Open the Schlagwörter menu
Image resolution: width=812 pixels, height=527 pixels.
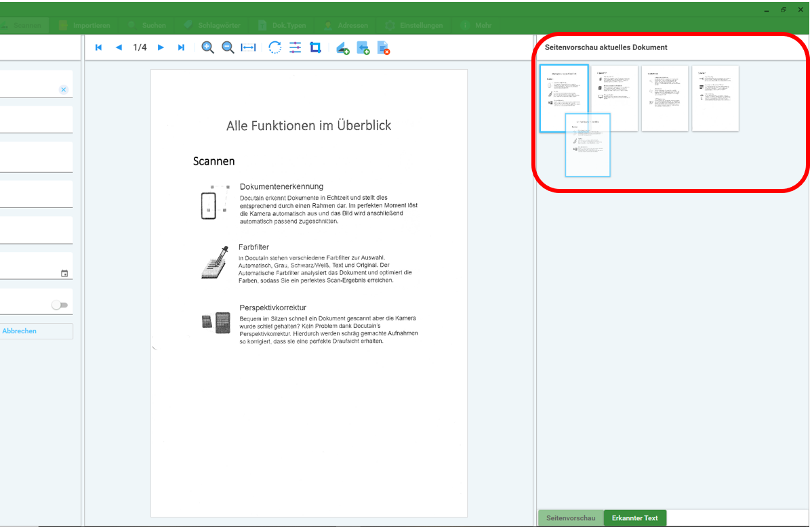pos(213,25)
